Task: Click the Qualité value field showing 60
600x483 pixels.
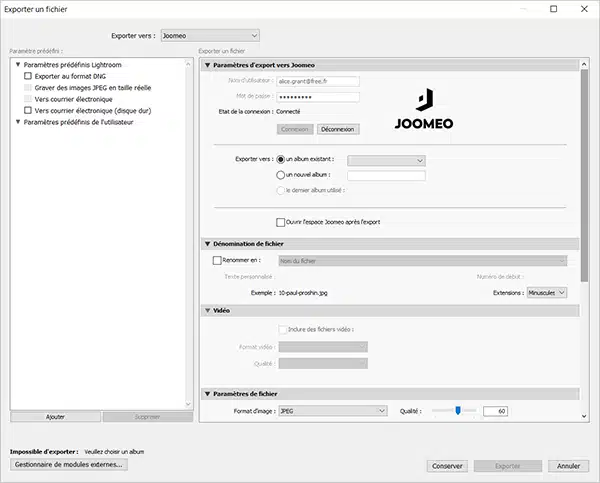Action: click(x=495, y=411)
